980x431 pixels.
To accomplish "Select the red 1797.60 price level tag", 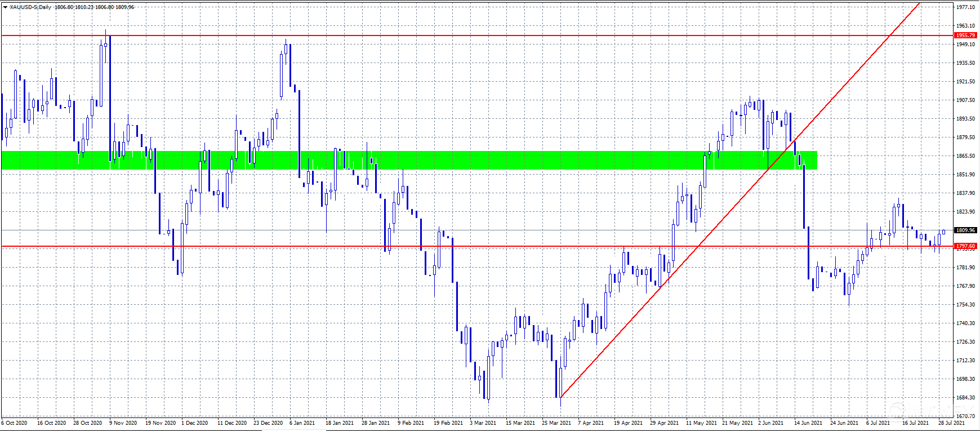I will pos(965,246).
